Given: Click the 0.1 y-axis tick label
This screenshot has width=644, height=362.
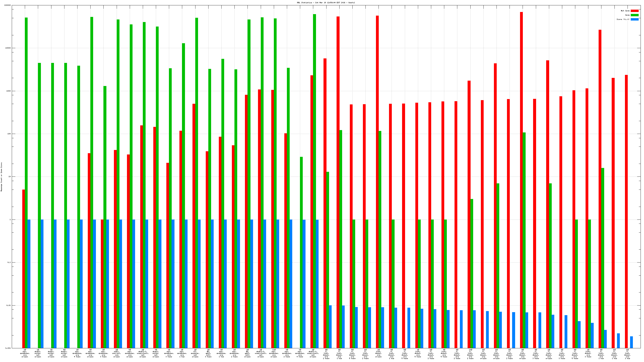Looking at the screenshot, I should 9,262.
